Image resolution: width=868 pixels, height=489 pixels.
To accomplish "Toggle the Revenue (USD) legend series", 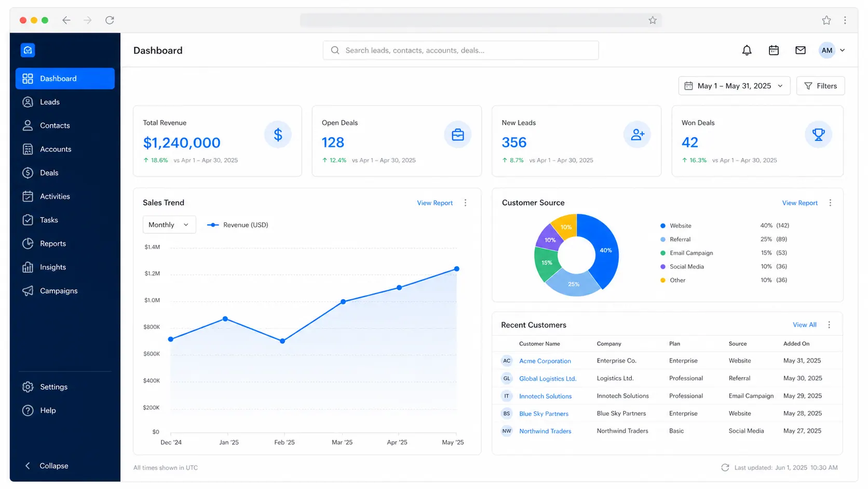I will 238,225.
